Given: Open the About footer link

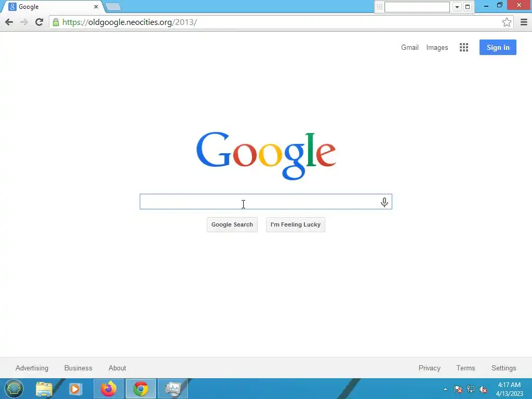Looking at the screenshot, I should (117, 368).
